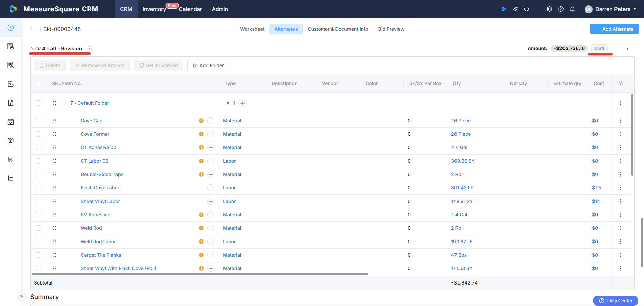This screenshot has width=644, height=306.
Task: Open the help question-mark icon in header
Action: (561, 9)
